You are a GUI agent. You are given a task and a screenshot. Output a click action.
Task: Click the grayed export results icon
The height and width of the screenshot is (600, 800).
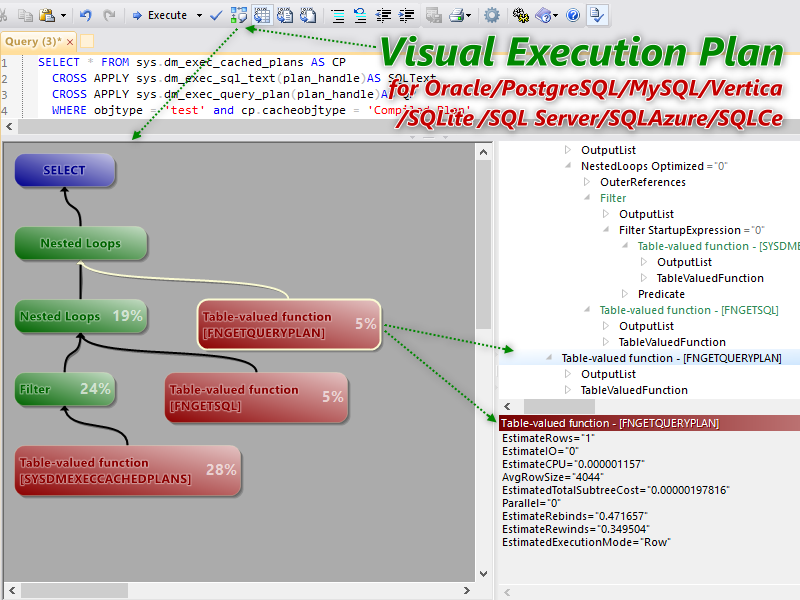pos(434,15)
